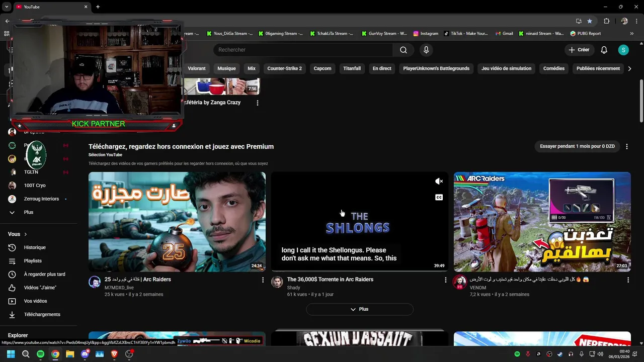Open the tab search dropdown in Chrome
Viewport: 644px width, 362px height.
point(7,7)
